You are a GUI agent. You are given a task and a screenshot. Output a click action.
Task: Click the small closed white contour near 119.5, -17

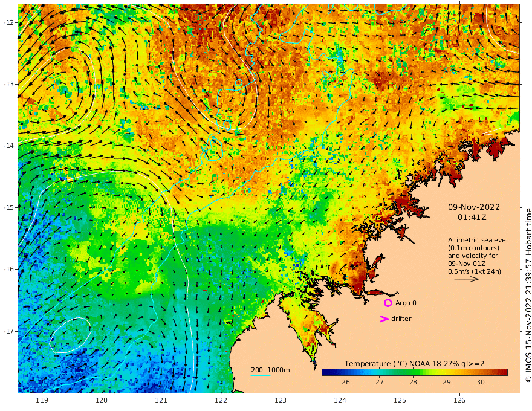click(70, 335)
